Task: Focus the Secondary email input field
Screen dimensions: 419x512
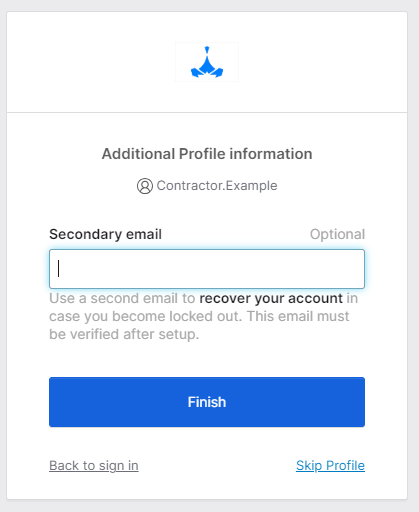Action: tap(207, 269)
